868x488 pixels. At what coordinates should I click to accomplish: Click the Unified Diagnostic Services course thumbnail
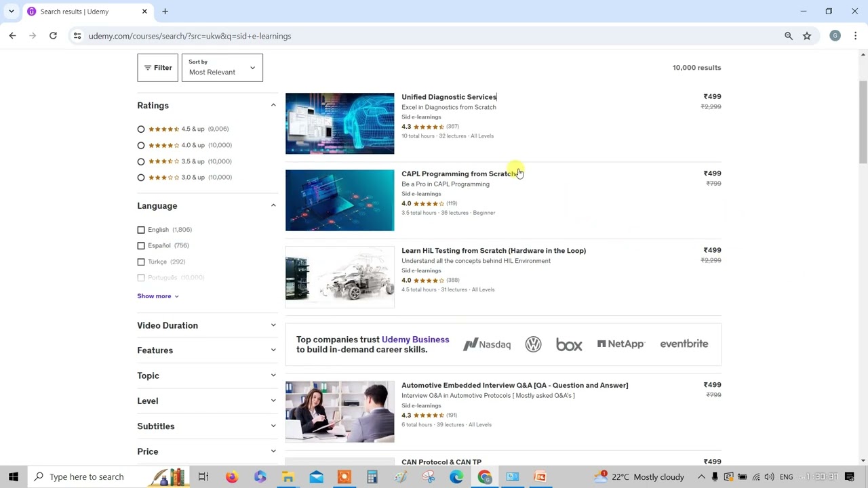pos(340,123)
